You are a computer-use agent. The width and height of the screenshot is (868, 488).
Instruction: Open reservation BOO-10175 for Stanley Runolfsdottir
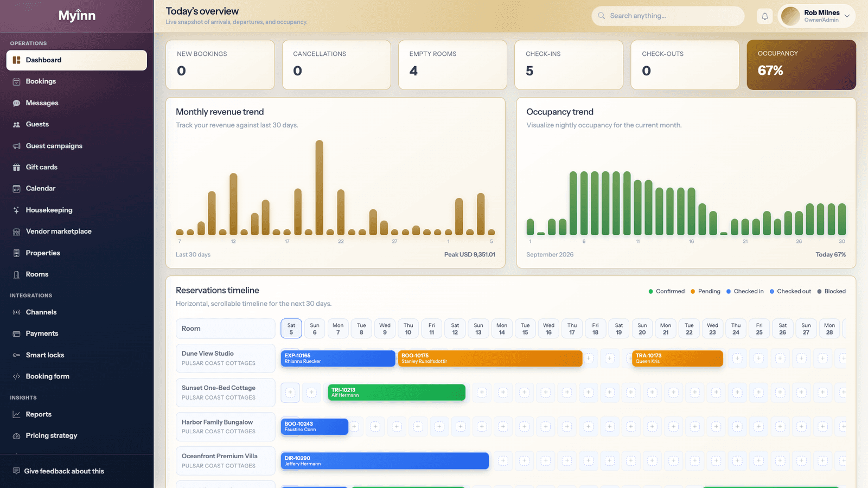[490, 358]
